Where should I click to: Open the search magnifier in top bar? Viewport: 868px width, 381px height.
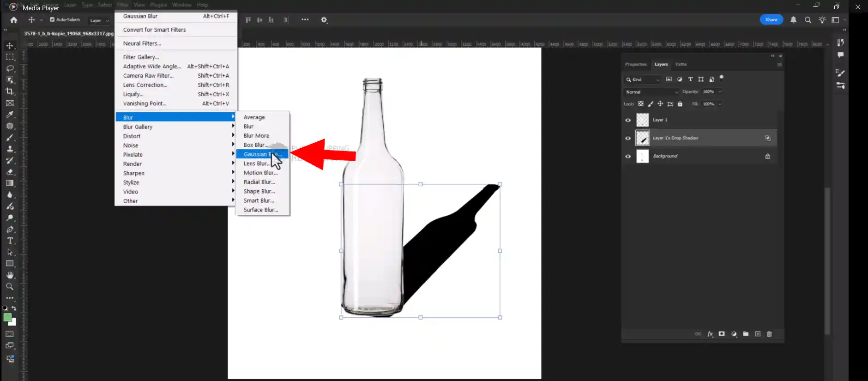coord(808,20)
